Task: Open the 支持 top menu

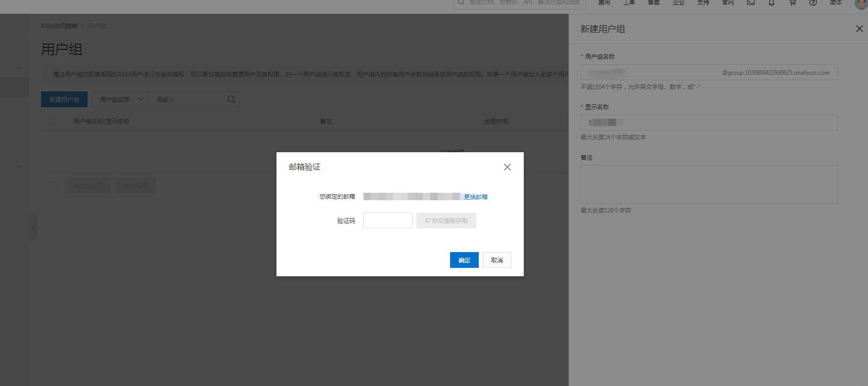Action: pos(703,2)
